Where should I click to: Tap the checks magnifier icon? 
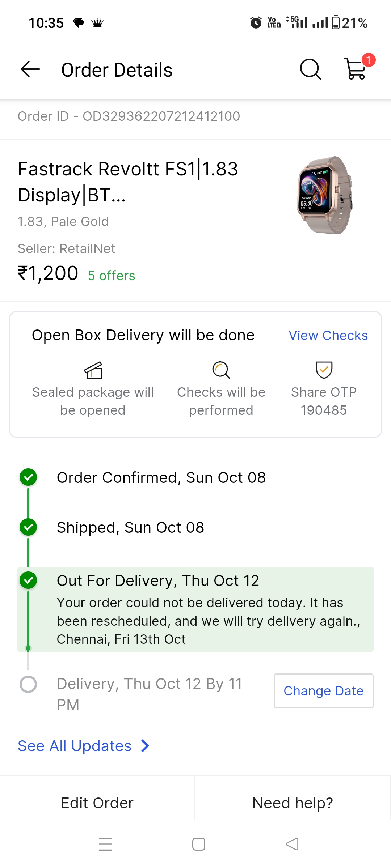point(221,370)
